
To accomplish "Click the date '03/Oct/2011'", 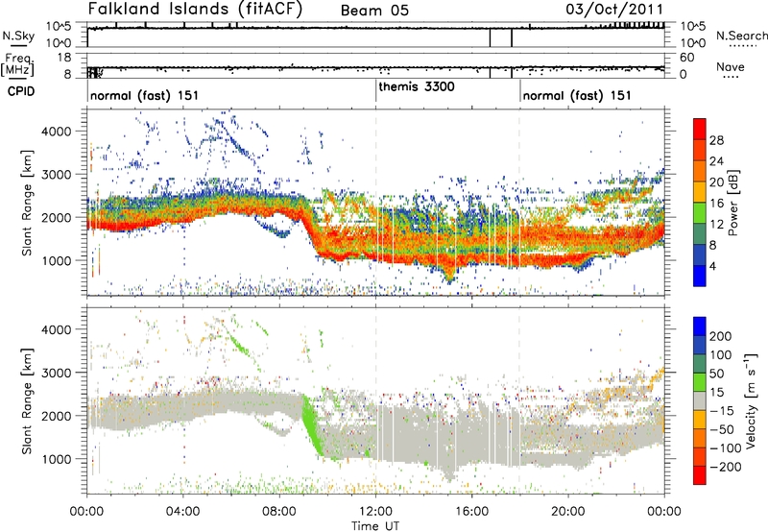I will (614, 10).
